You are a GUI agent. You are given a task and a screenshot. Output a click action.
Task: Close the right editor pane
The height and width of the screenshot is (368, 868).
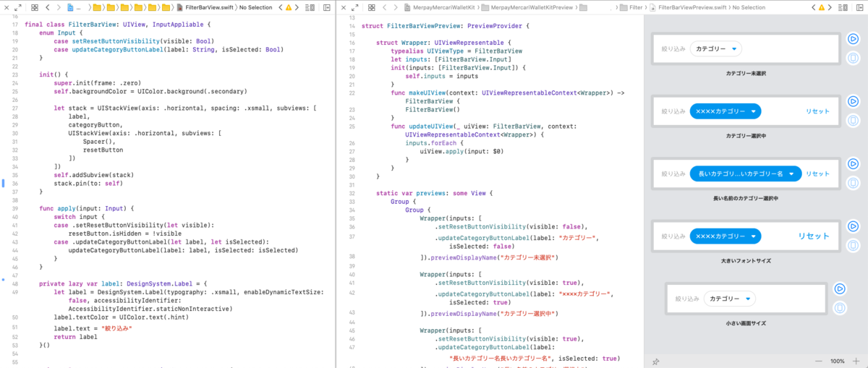click(x=344, y=7)
